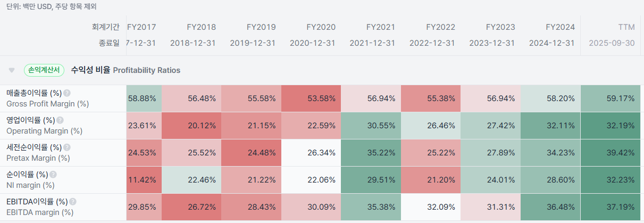Screen dimensions: 644x223
Task: Click help icon beside 영업이익률
Action: tap(60, 120)
